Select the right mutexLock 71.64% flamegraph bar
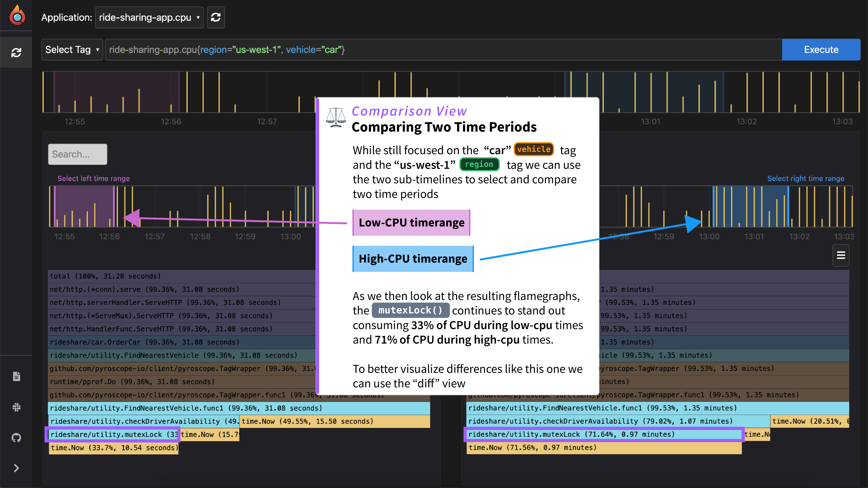This screenshot has height=488, width=868. [603, 434]
